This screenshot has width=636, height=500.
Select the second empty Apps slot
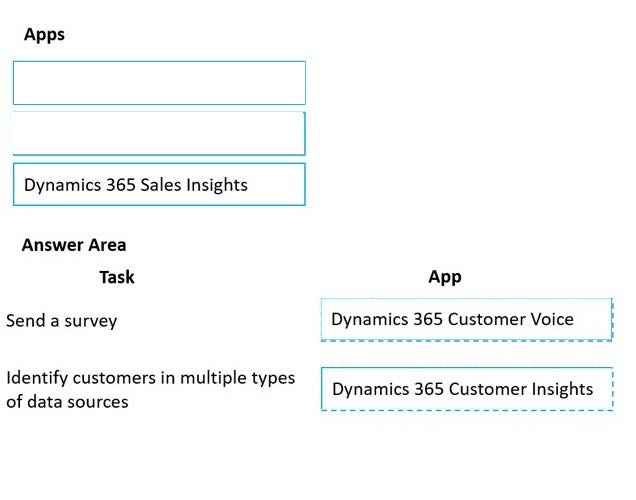click(x=159, y=133)
